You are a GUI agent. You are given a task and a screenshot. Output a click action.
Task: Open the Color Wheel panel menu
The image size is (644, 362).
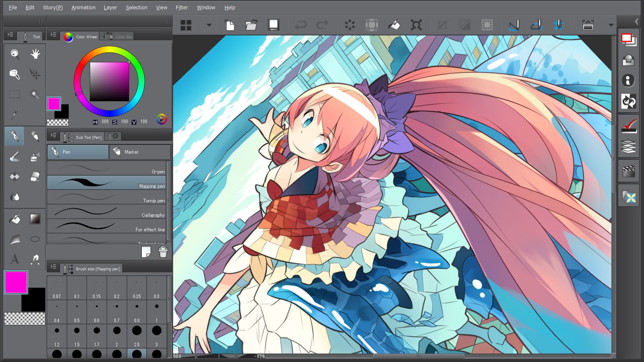click(54, 35)
